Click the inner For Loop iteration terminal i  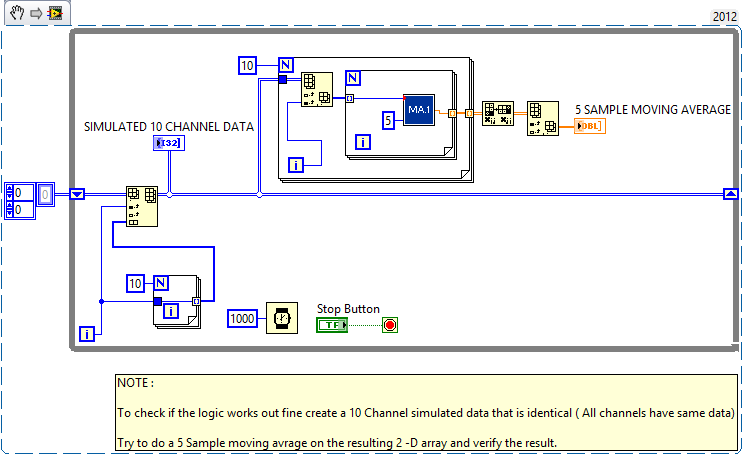pos(363,142)
